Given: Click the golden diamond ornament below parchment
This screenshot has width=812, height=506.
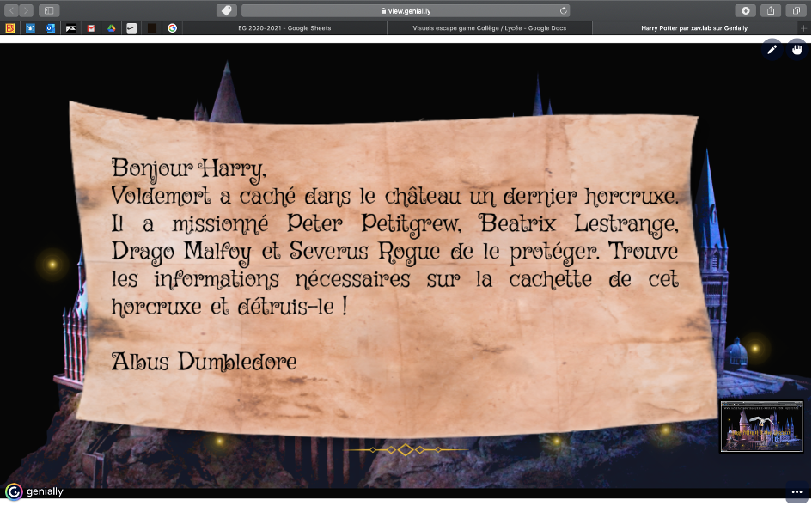Looking at the screenshot, I should (x=406, y=449).
